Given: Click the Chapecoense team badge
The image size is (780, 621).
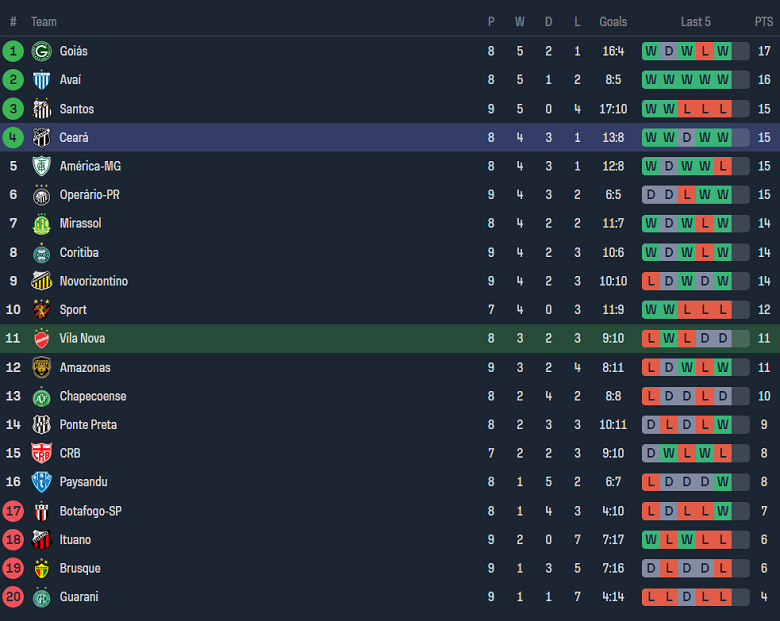Looking at the screenshot, I should [x=41, y=397].
